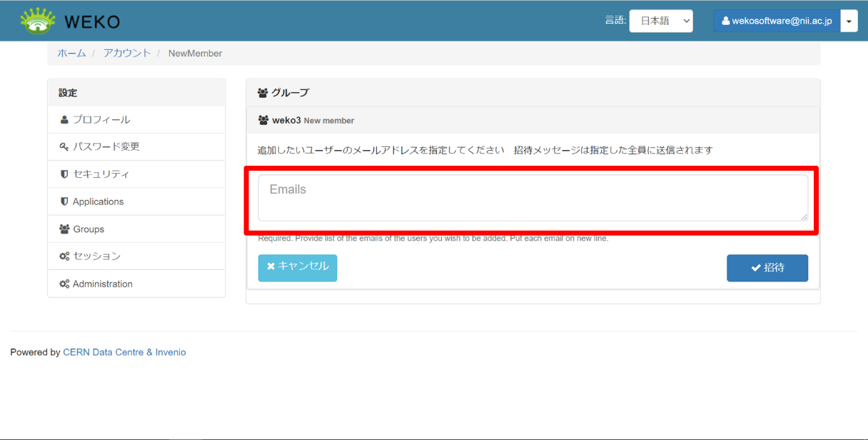Click inside the Emails text area
This screenshot has height=440, width=868.
tap(532, 198)
